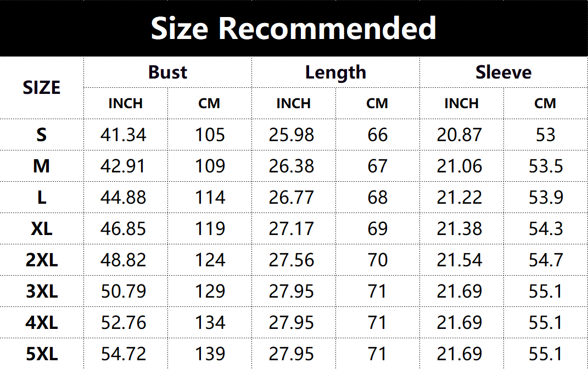Image resolution: width=588 pixels, height=369 pixels.
Task: Select the M size row label
Action: click(42, 166)
